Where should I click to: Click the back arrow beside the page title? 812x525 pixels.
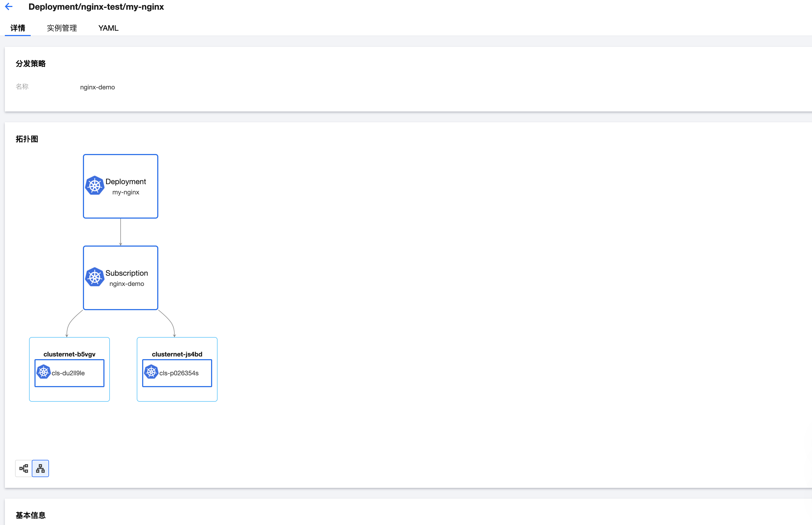click(9, 6)
